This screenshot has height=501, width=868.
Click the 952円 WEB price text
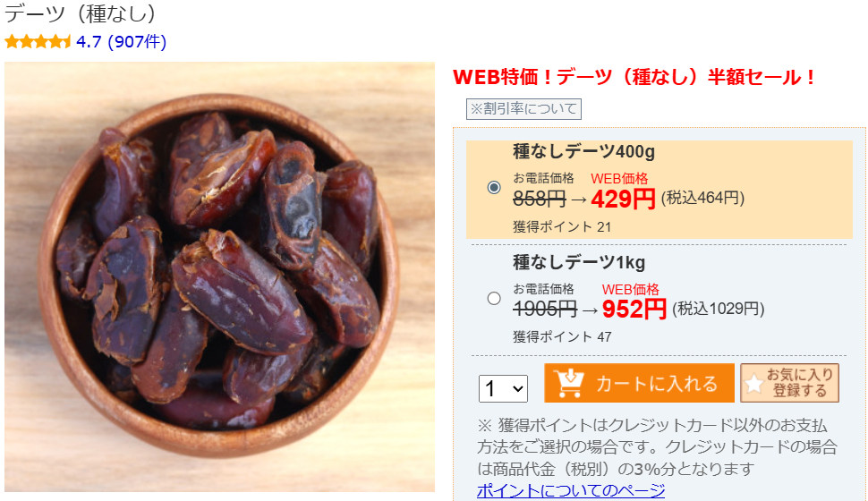pyautogui.click(x=634, y=309)
